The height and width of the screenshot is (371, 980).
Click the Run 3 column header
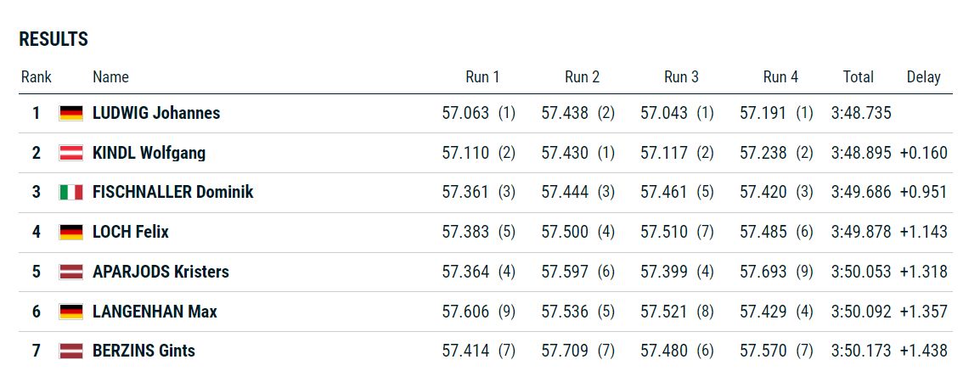click(x=681, y=76)
